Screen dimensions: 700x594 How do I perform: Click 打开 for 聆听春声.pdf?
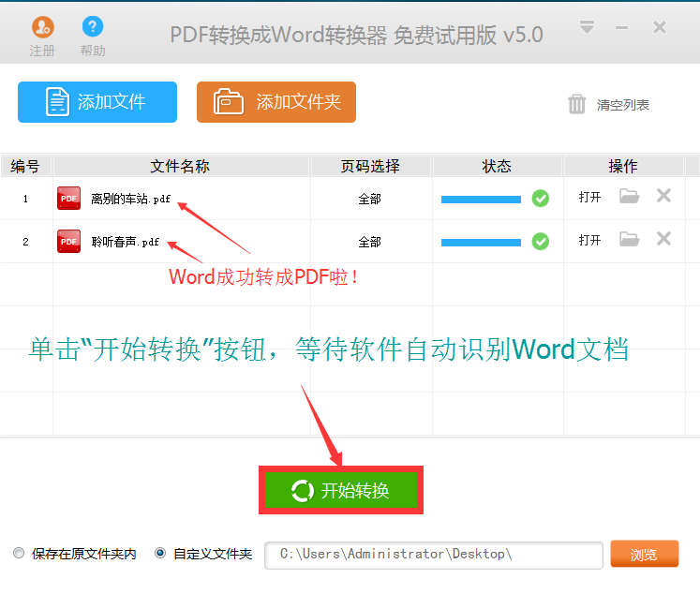point(589,240)
